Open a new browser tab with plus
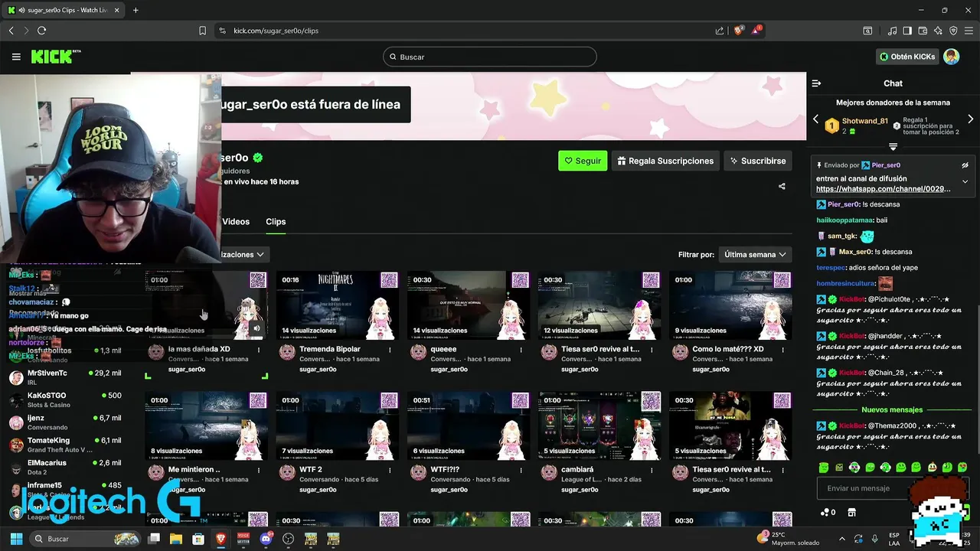980x551 pixels. click(x=136, y=10)
